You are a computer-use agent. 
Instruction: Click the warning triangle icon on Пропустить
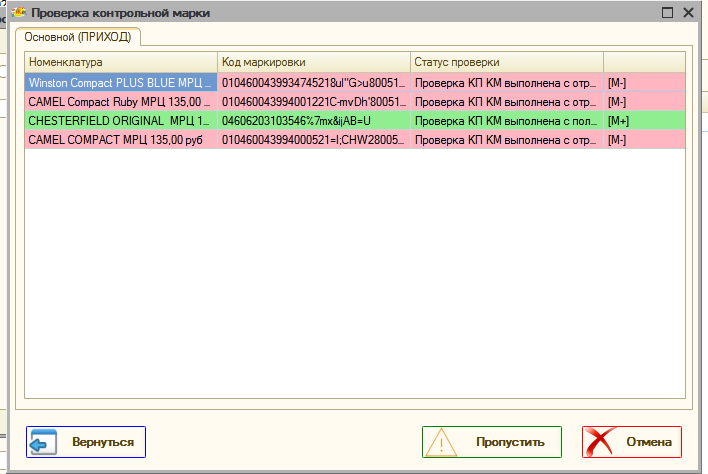click(441, 442)
